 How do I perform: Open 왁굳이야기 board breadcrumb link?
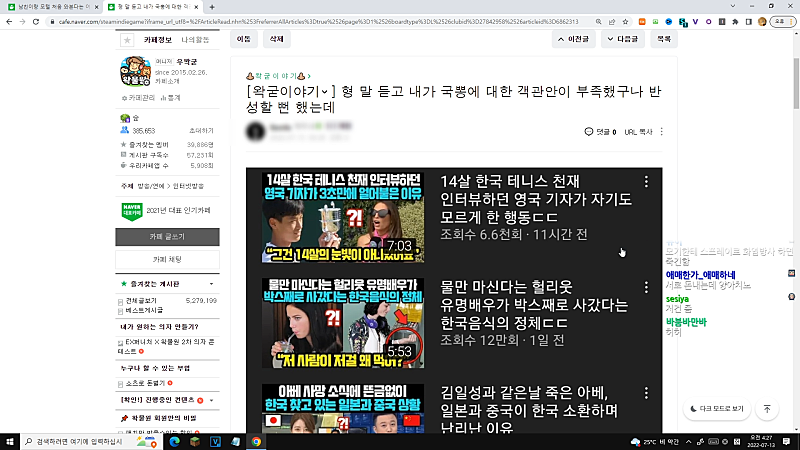tap(279, 76)
